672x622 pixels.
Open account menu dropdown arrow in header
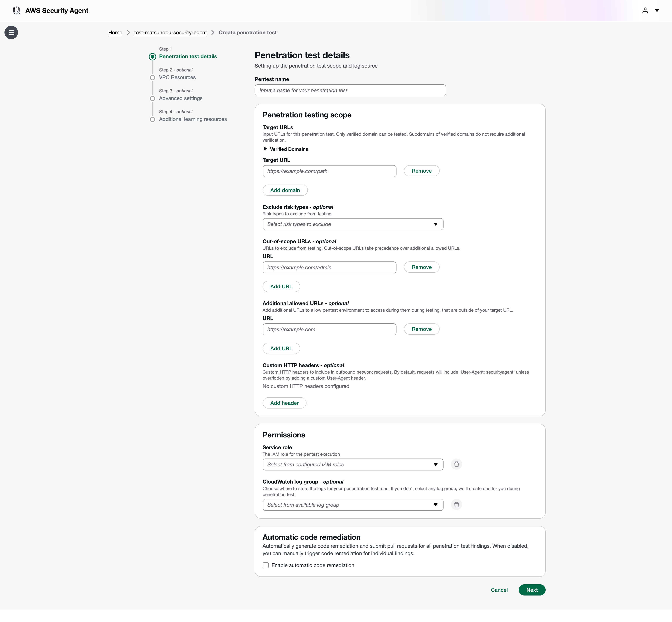click(657, 10)
